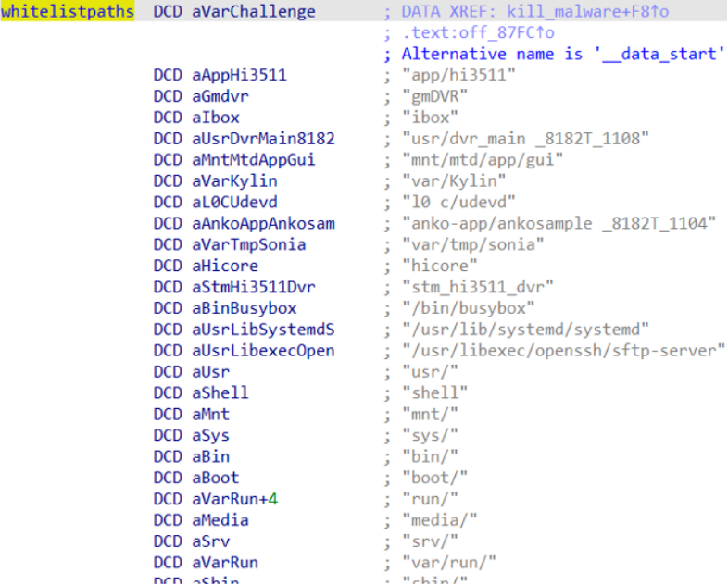Click the "gmDVR" string comment
The image size is (728, 585).
pos(435,96)
